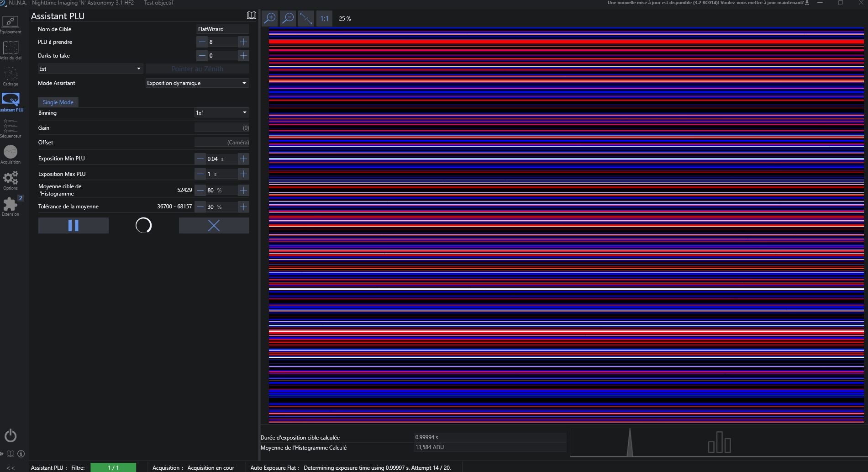Click the zoom in magnifier icon
The width and height of the screenshot is (868, 472).
click(x=270, y=19)
